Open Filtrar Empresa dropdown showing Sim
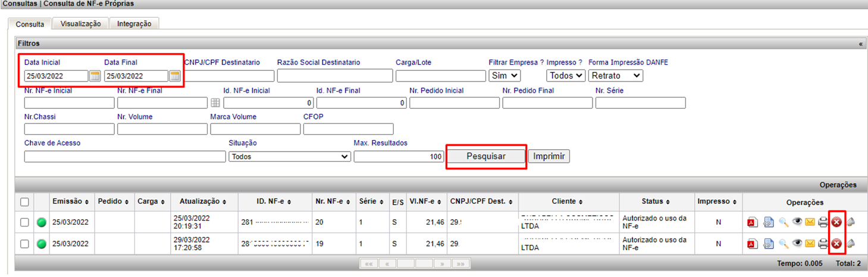This screenshot has width=868, height=277. [504, 75]
